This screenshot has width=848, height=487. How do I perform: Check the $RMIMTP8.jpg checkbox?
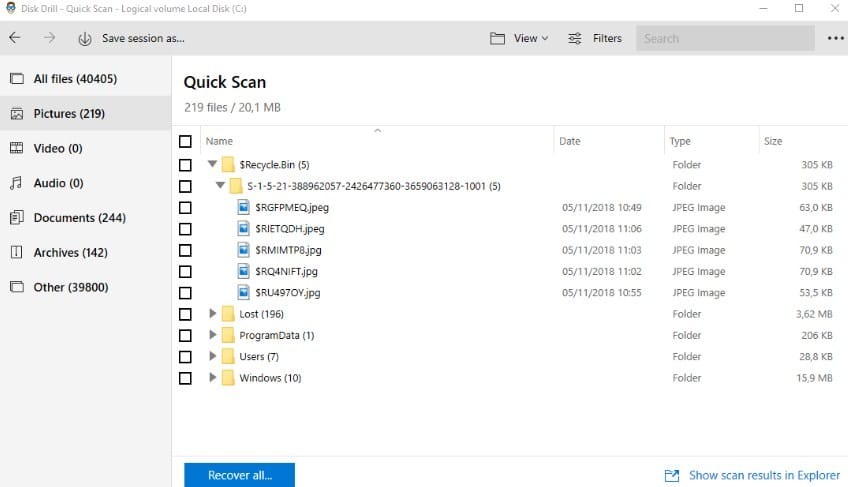185,251
